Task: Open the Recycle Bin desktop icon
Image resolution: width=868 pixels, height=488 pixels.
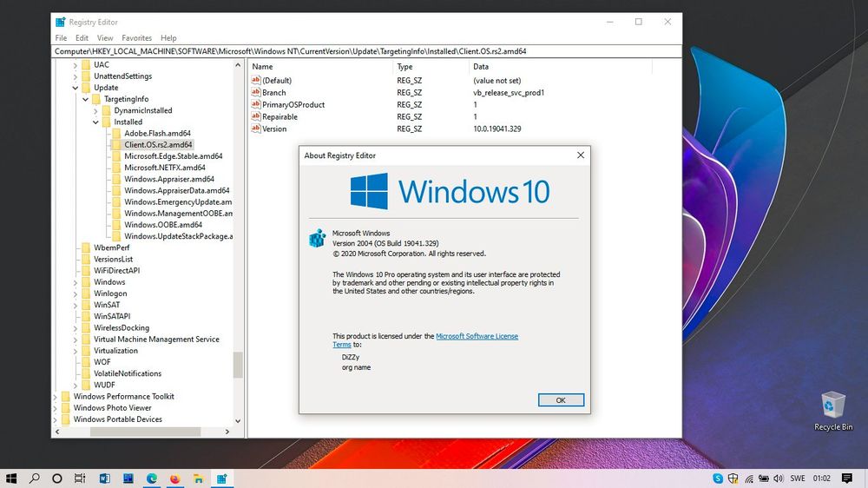Action: point(832,411)
